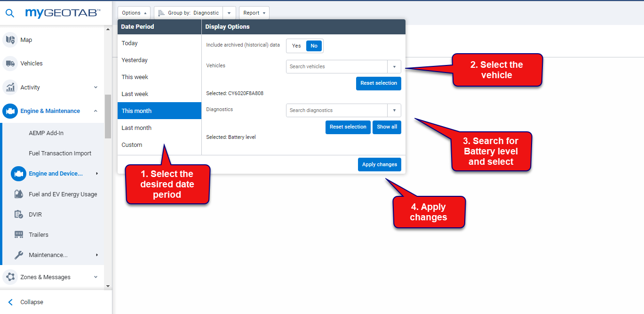Select Last month date period
Screen dimensions: 644x314
159,128
